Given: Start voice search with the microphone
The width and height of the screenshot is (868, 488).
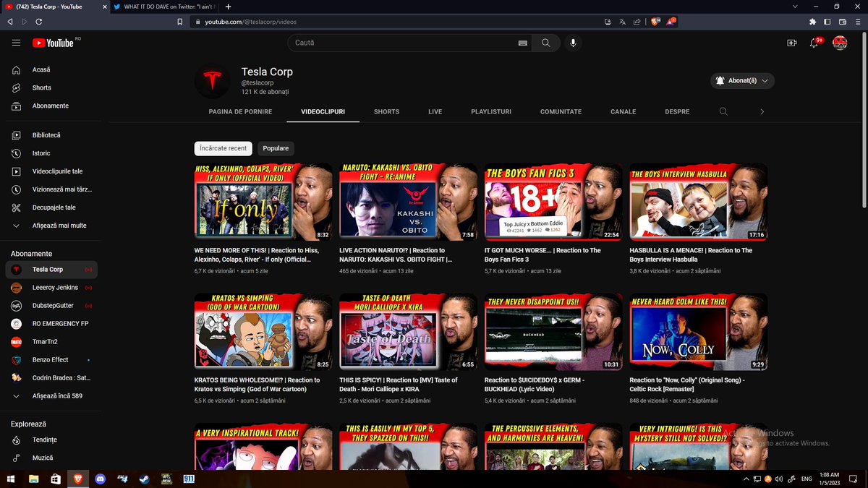Looking at the screenshot, I should click(x=573, y=43).
